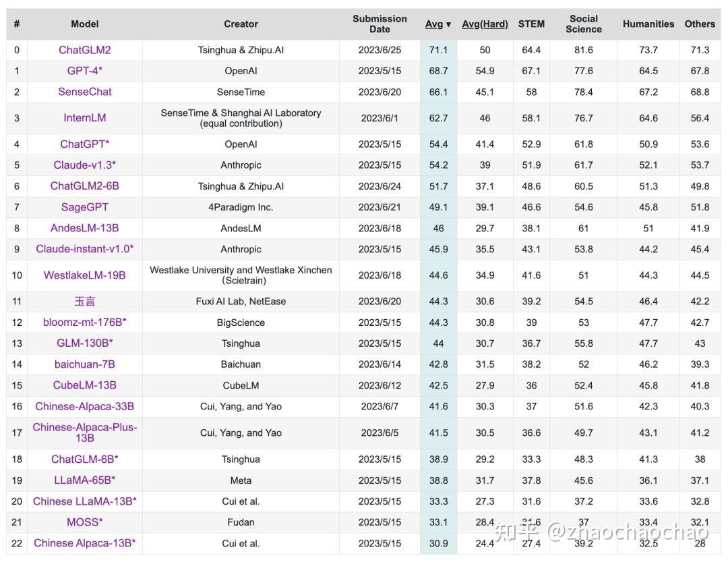Viewport: 728px width, 562px height.
Task: Sort by the Submission Date column header
Action: [x=380, y=24]
